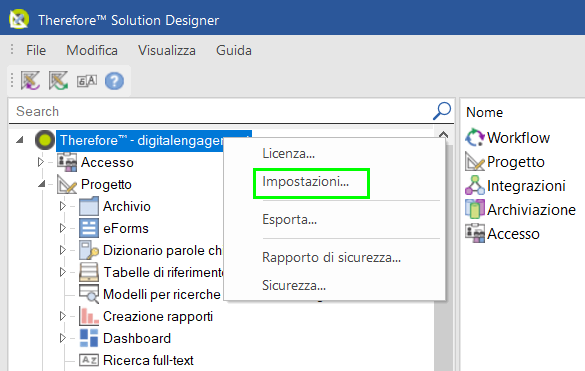Select Integrazioni text in the Nome list
Viewport: 585px width, 371px height.
(x=526, y=186)
